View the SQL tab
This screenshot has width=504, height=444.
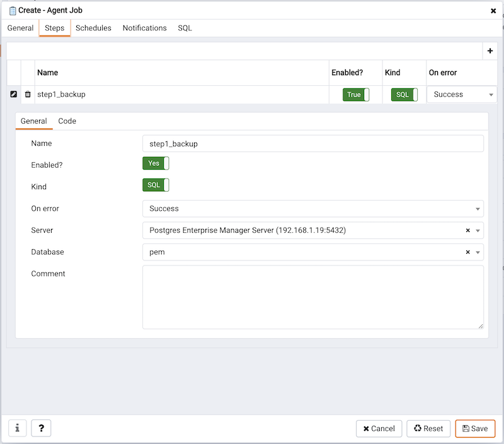point(185,28)
